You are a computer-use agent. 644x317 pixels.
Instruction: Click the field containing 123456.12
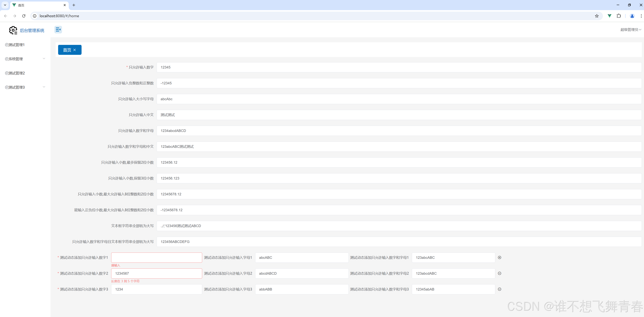point(399,162)
